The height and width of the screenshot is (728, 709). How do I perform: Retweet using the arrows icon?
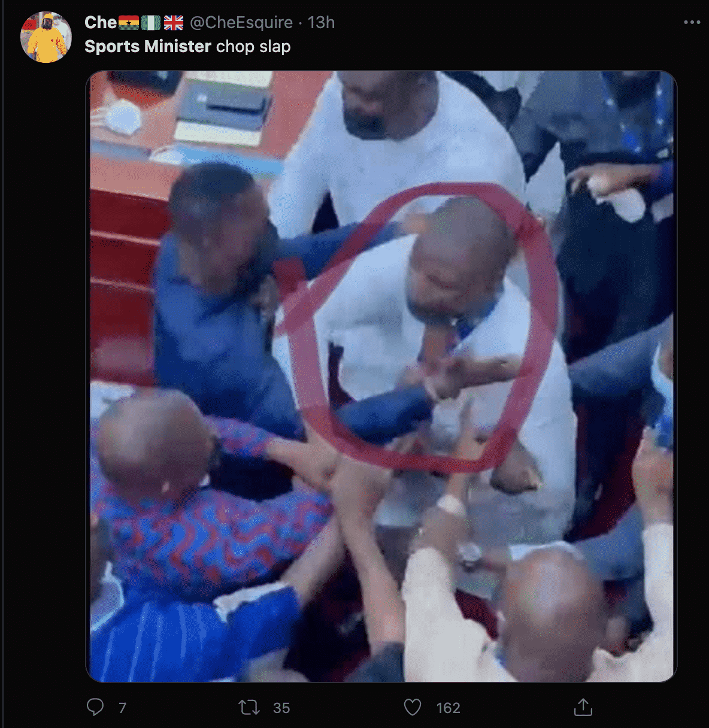[249, 708]
